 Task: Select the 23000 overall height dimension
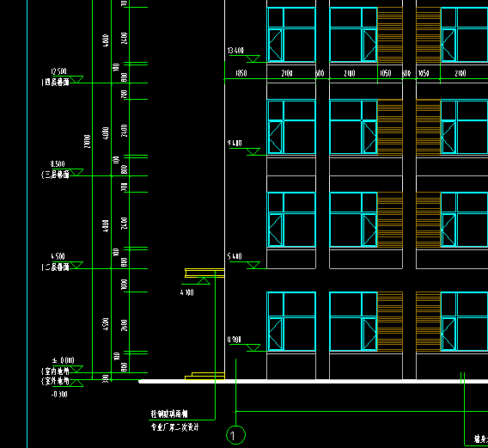click(87, 141)
